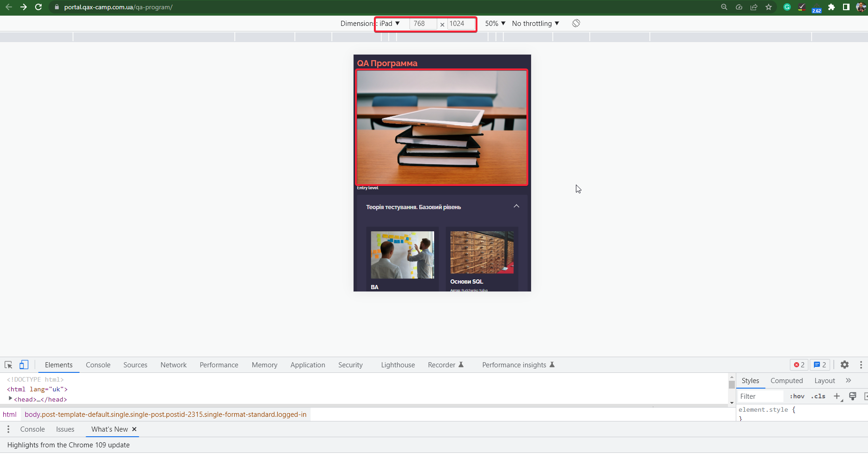Collapse the Теорія тестування section chevron
This screenshot has width=868, height=458.
(516, 206)
